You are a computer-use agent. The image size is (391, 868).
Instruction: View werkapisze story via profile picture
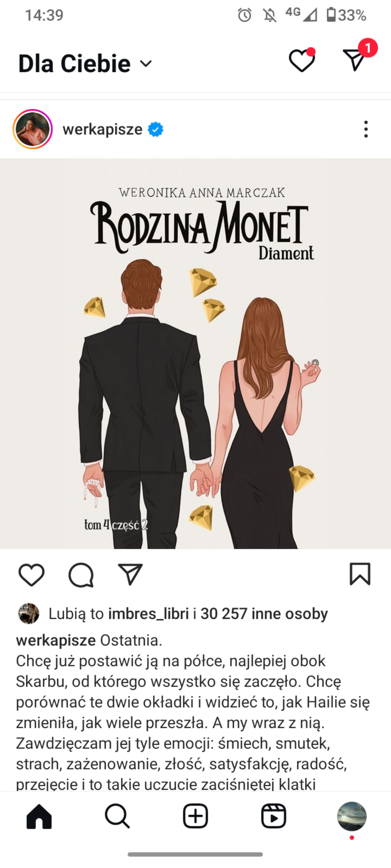(x=32, y=129)
